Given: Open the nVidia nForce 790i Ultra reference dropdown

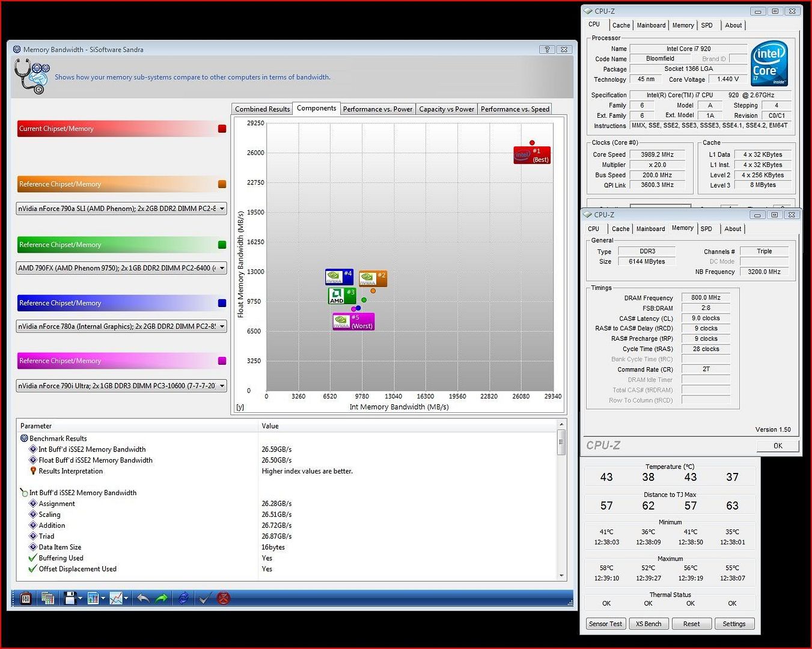Looking at the screenshot, I should pyautogui.click(x=121, y=386).
